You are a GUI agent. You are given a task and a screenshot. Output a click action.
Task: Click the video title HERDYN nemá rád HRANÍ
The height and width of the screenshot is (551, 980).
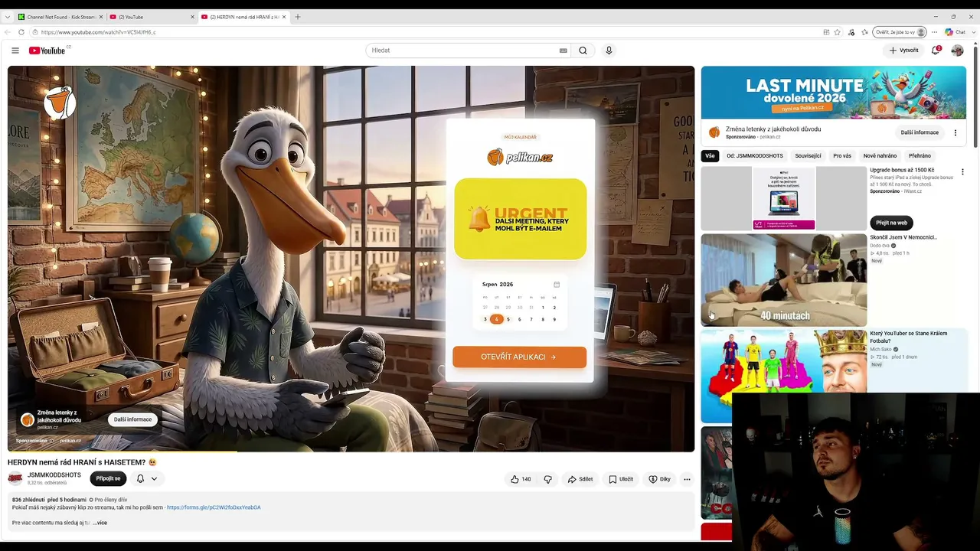[x=82, y=462]
